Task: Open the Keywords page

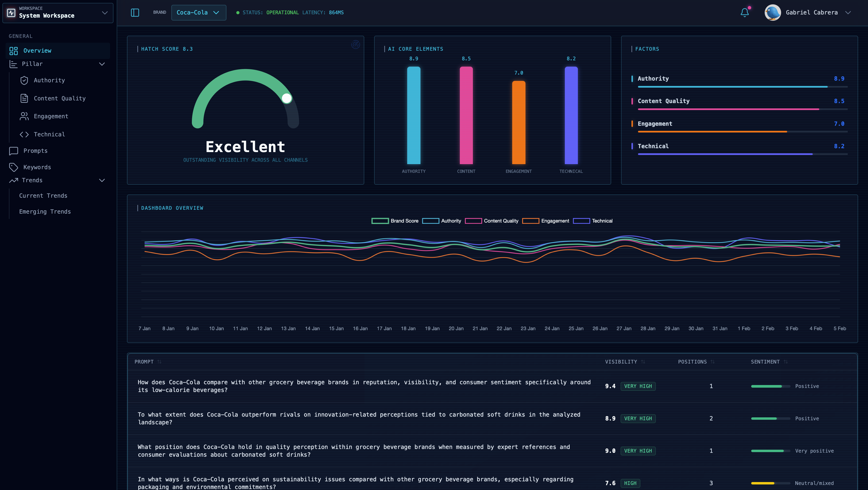Action: pyautogui.click(x=58, y=167)
